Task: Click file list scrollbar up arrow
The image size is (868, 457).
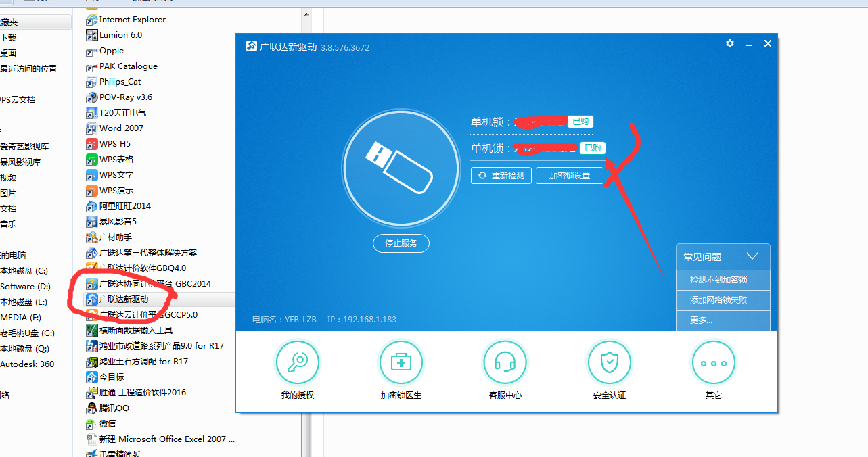Action: point(306,14)
